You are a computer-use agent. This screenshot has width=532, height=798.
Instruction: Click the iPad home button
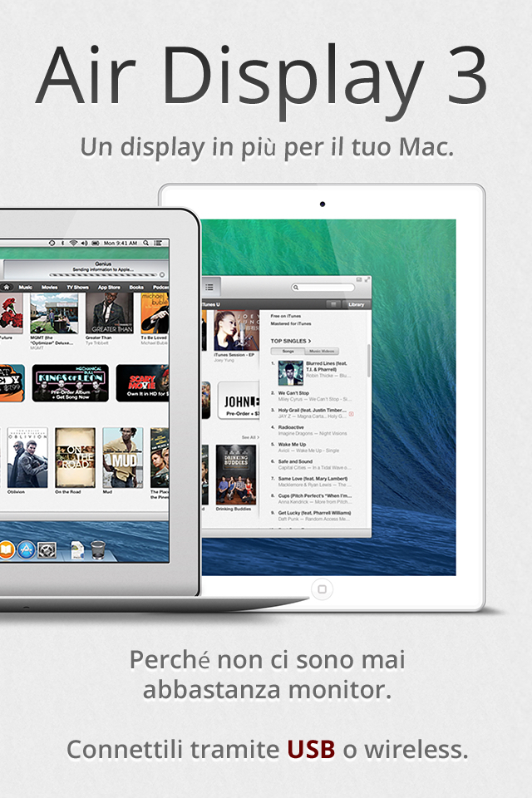pyautogui.click(x=322, y=589)
